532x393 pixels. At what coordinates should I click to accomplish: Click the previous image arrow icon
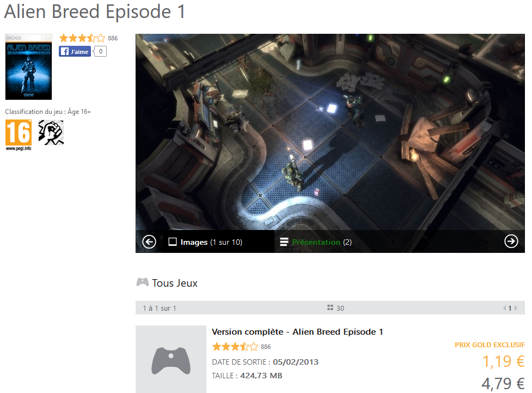[149, 242]
